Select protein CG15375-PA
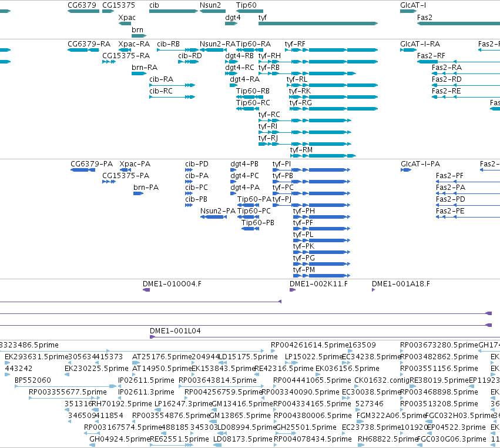This screenshot has width=500, height=448. tap(109, 182)
